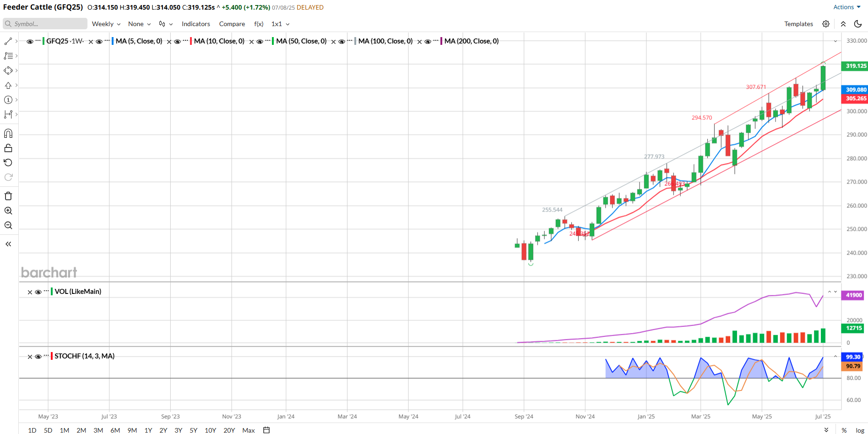Image resolution: width=868 pixels, height=434 pixels.
Task: Open the date range calendar icon
Action: tap(266, 430)
